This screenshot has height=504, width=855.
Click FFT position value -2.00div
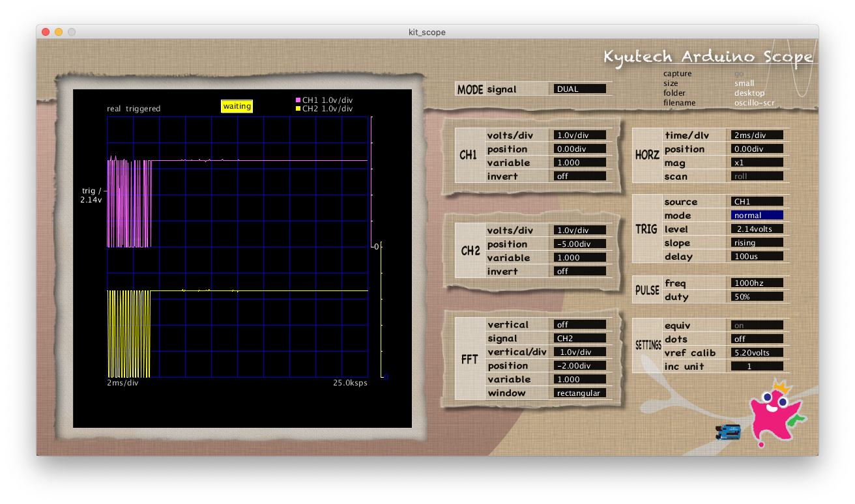coord(580,365)
